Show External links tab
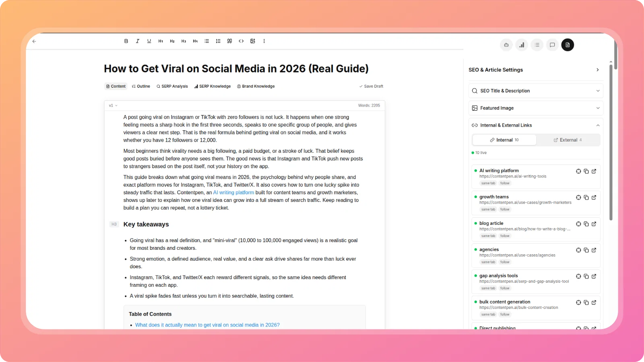The width and height of the screenshot is (644, 362). tap(568, 140)
